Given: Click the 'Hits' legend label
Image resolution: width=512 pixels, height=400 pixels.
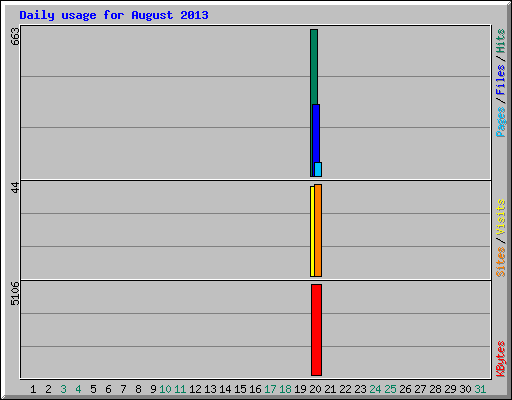Looking at the screenshot, I should coord(501,41).
